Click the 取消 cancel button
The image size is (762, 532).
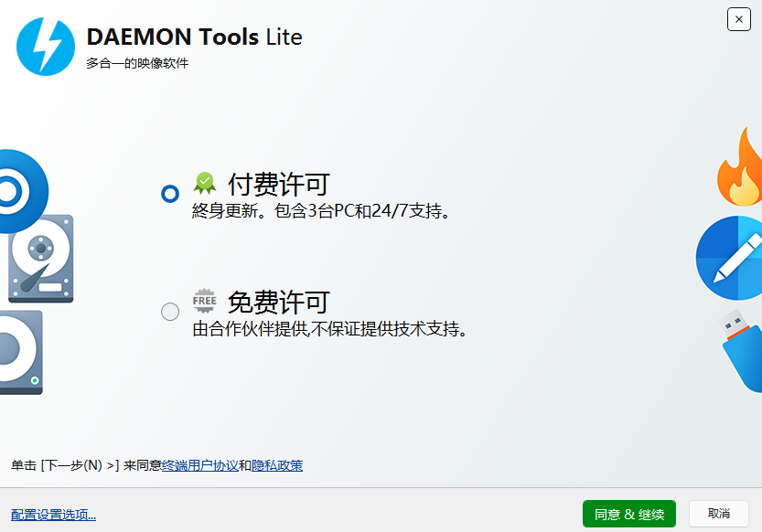pos(719,514)
